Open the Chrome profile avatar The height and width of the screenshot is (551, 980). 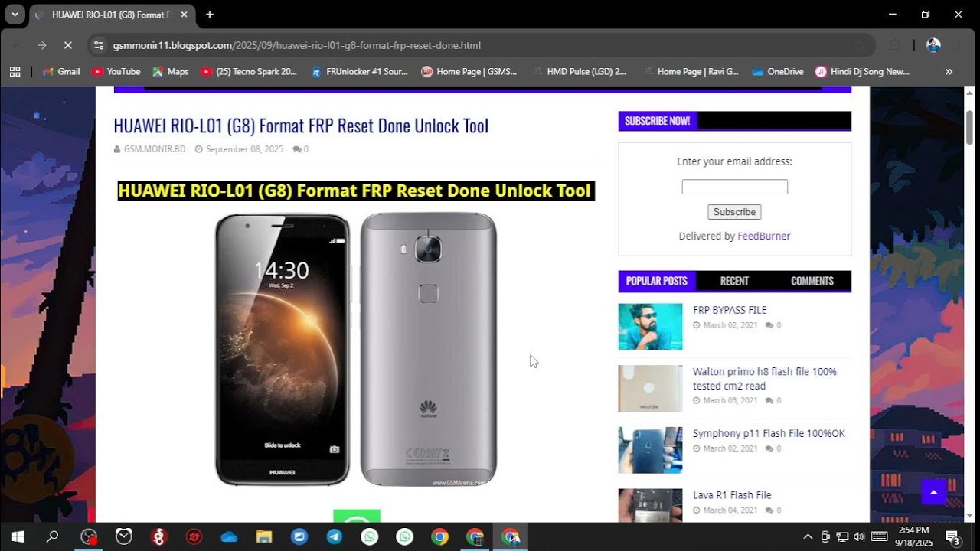(933, 45)
